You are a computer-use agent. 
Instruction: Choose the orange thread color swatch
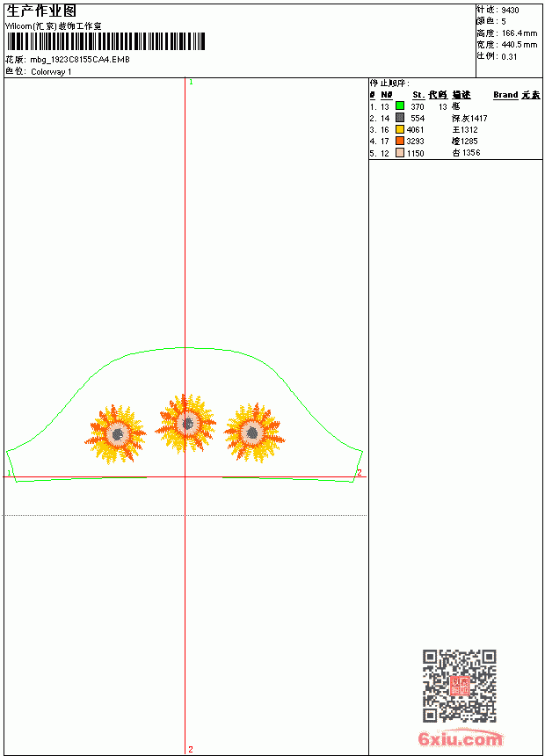pyautogui.click(x=400, y=141)
